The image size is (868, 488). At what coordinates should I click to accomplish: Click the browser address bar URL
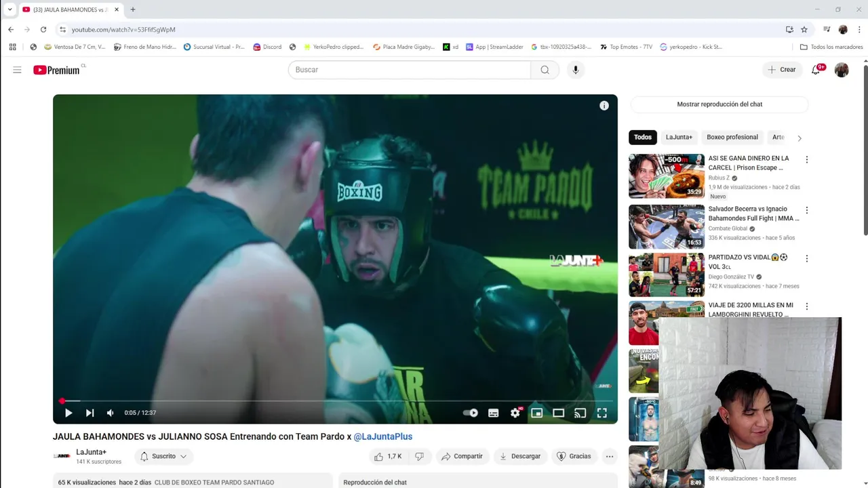tap(123, 30)
